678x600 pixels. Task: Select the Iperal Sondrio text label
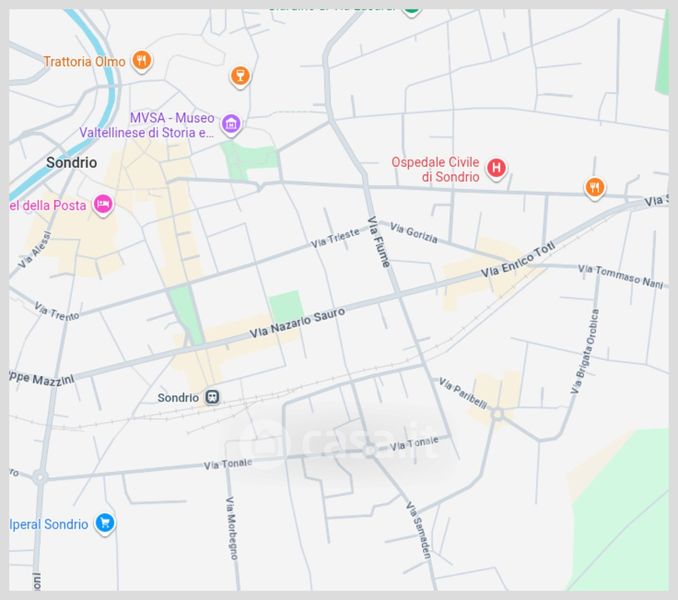click(50, 524)
